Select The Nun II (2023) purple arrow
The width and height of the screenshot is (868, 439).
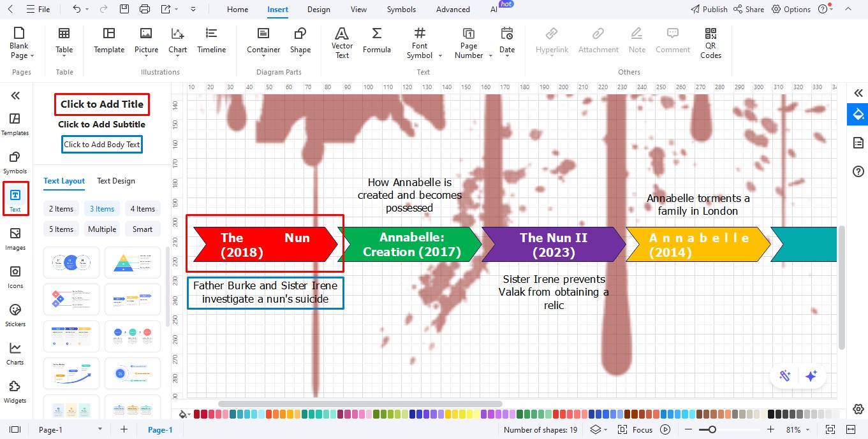tap(554, 244)
